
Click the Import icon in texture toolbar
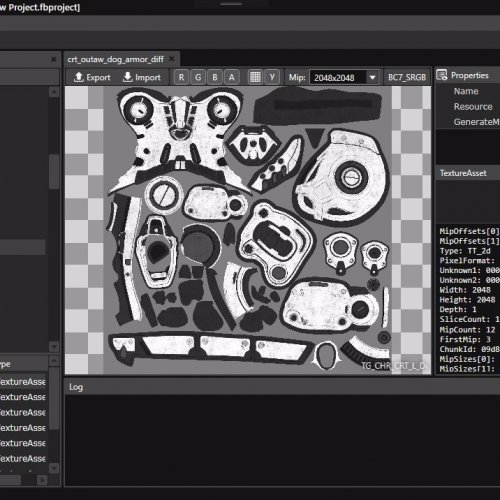[127, 77]
